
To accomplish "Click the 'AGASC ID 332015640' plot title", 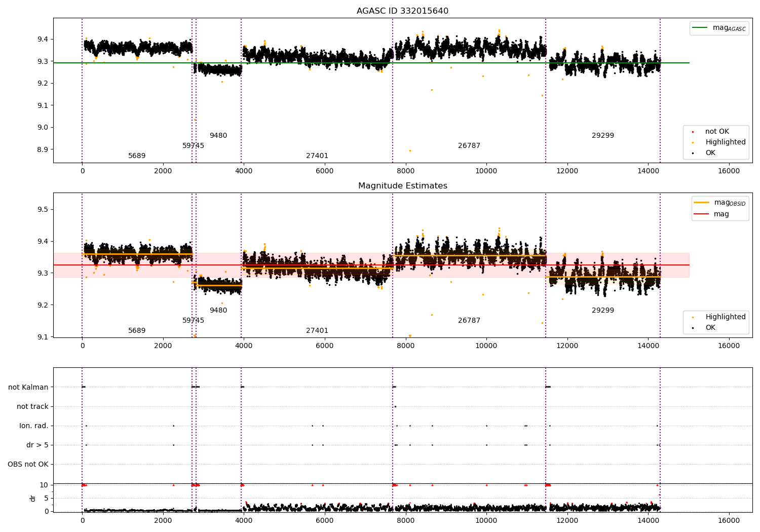I will 402,11.
